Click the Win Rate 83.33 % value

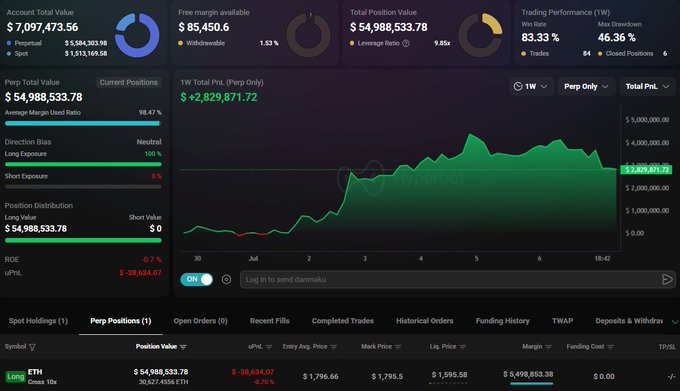click(x=540, y=38)
